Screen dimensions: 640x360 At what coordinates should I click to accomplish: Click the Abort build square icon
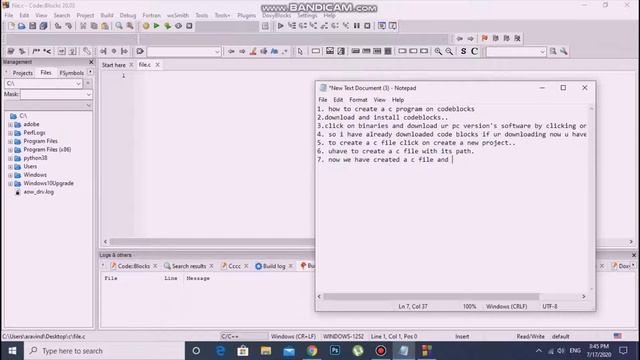pyautogui.click(x=189, y=26)
